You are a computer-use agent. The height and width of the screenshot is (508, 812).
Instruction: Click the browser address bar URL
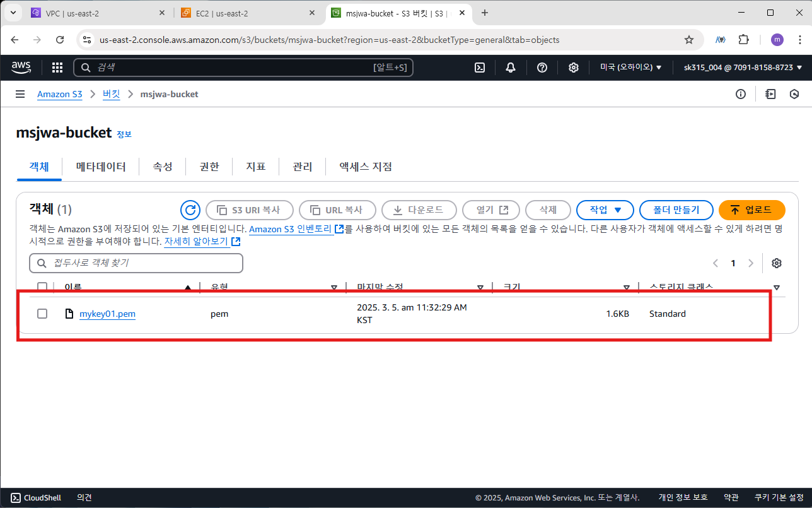[x=329, y=40]
